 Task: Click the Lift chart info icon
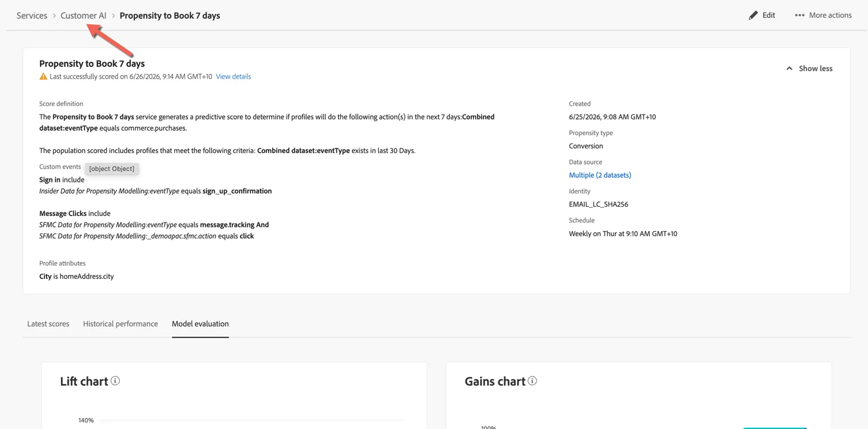[115, 380]
